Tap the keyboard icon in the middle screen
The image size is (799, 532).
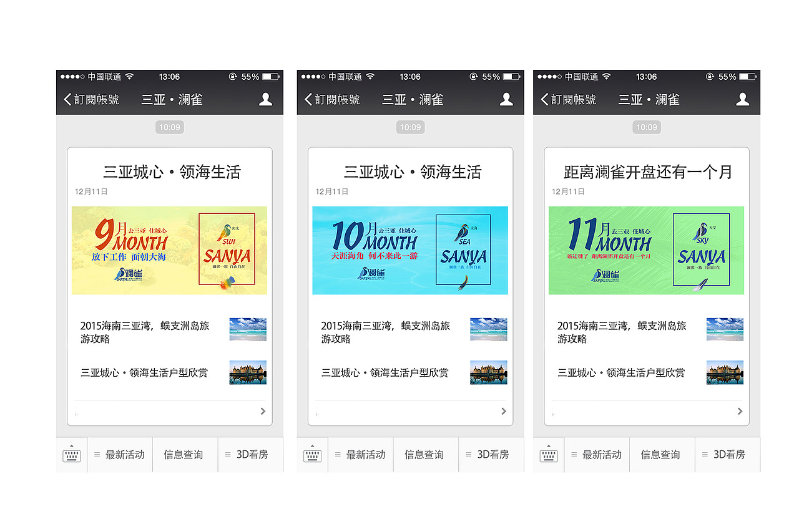click(311, 455)
